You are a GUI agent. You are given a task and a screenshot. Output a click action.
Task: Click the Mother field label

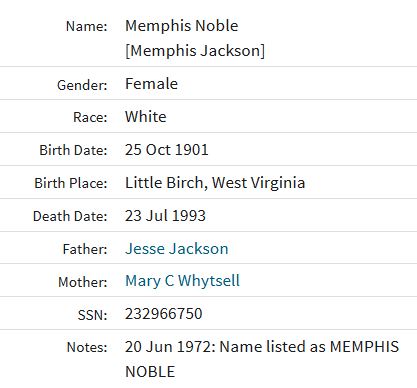click(x=83, y=282)
